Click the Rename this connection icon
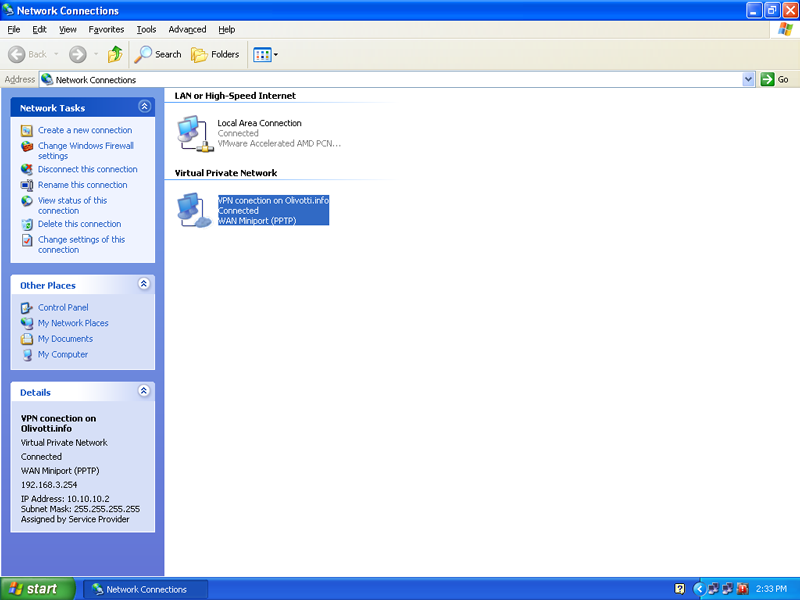The width and height of the screenshot is (800, 600). coord(27,185)
